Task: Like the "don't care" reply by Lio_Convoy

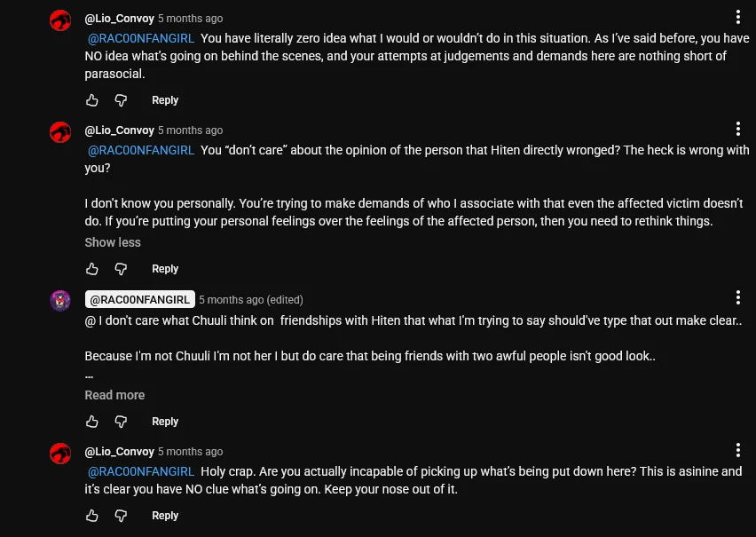Action: 92,269
